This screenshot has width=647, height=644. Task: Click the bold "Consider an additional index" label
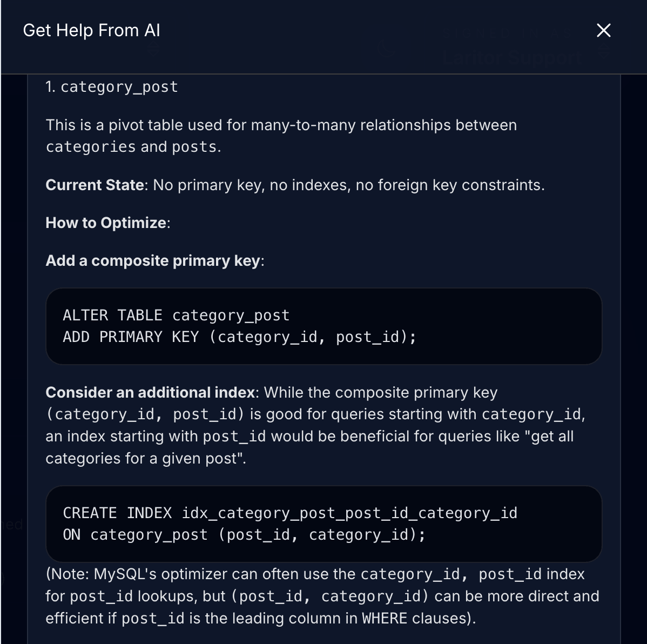(x=150, y=393)
